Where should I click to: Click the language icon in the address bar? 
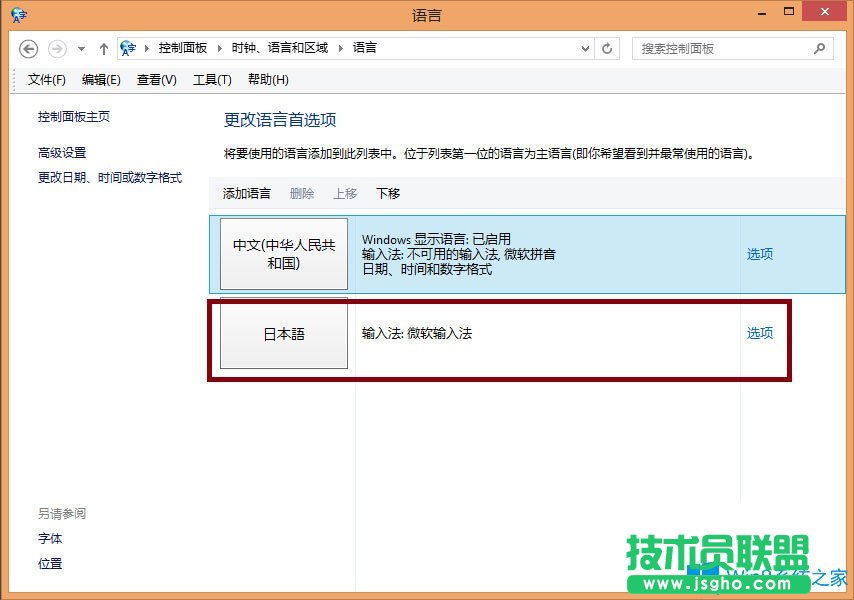[128, 47]
